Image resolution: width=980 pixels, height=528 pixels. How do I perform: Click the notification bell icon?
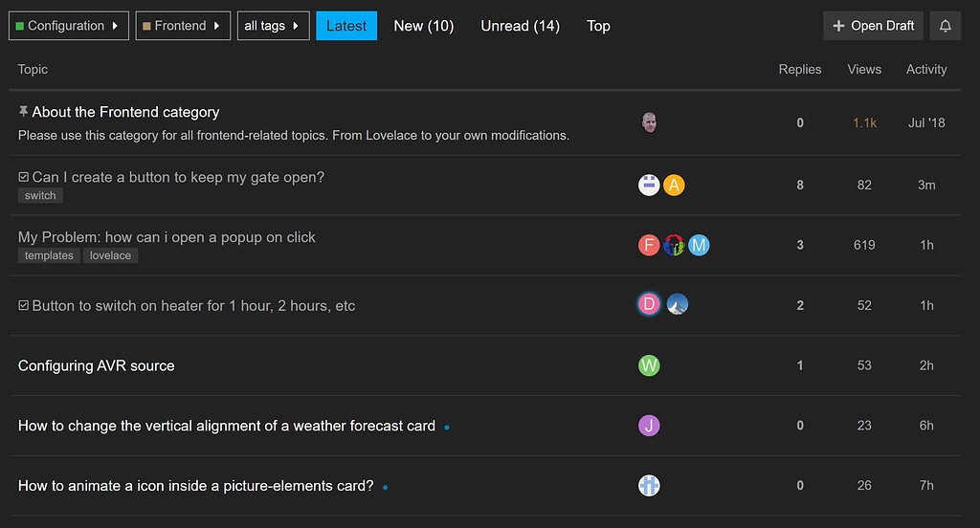coord(945,26)
